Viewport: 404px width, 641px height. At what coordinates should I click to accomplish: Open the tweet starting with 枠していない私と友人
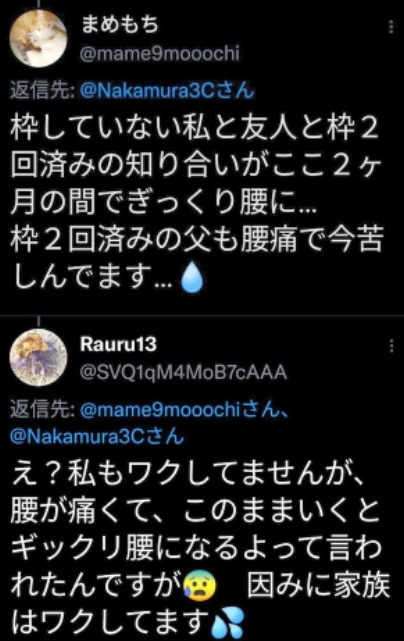[196, 202]
